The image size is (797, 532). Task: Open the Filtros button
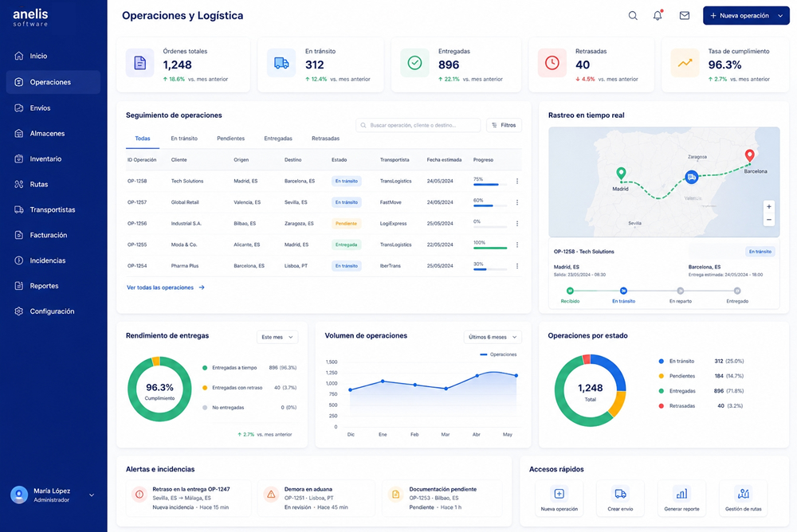point(504,125)
